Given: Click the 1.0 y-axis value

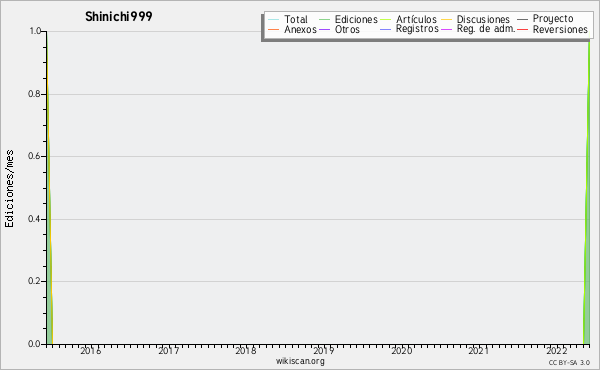Looking at the screenshot, I should 35,31.
